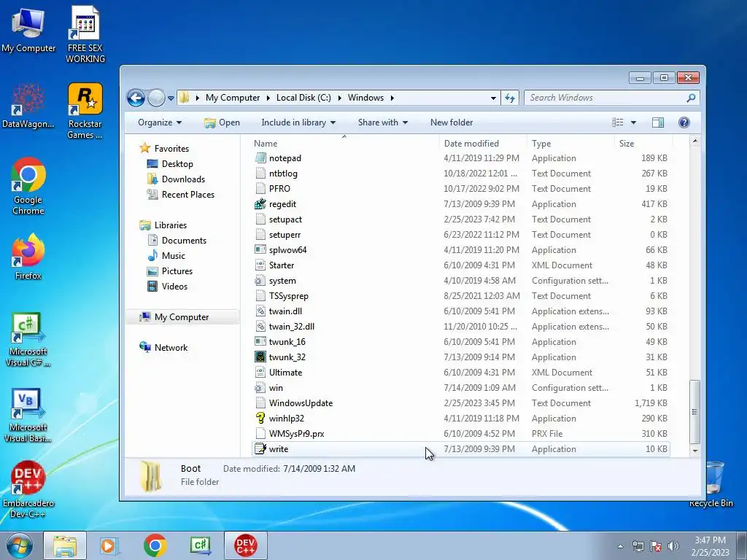Click the Refresh button beside the address bar

(x=510, y=98)
